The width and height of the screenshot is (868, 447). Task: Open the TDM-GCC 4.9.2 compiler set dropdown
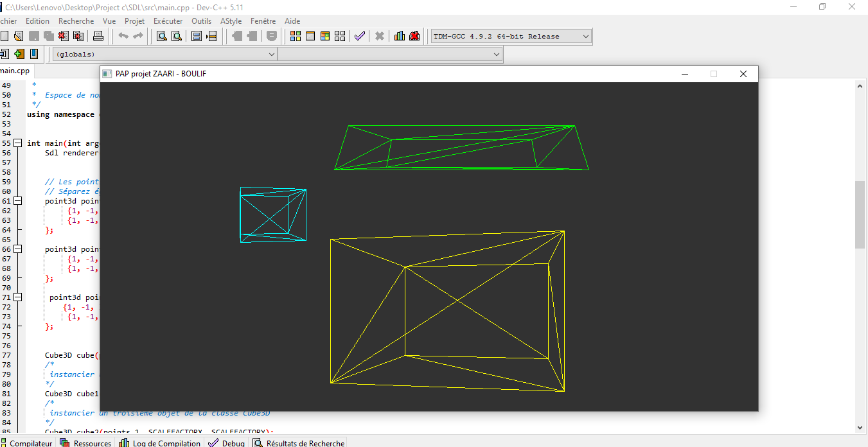click(x=511, y=37)
